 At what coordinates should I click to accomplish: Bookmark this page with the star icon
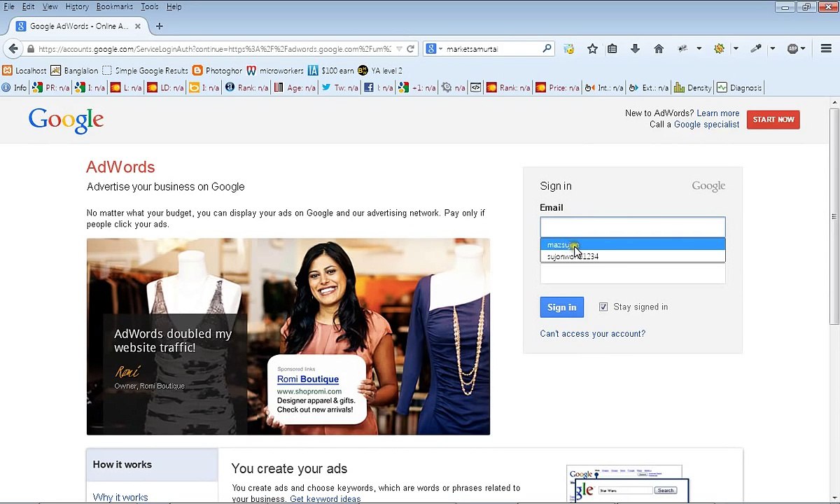(x=592, y=49)
